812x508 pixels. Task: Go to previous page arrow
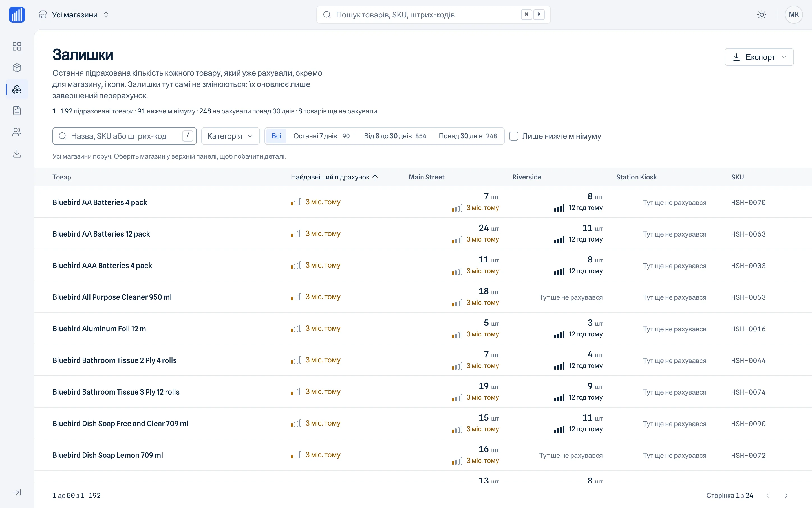pos(768,496)
